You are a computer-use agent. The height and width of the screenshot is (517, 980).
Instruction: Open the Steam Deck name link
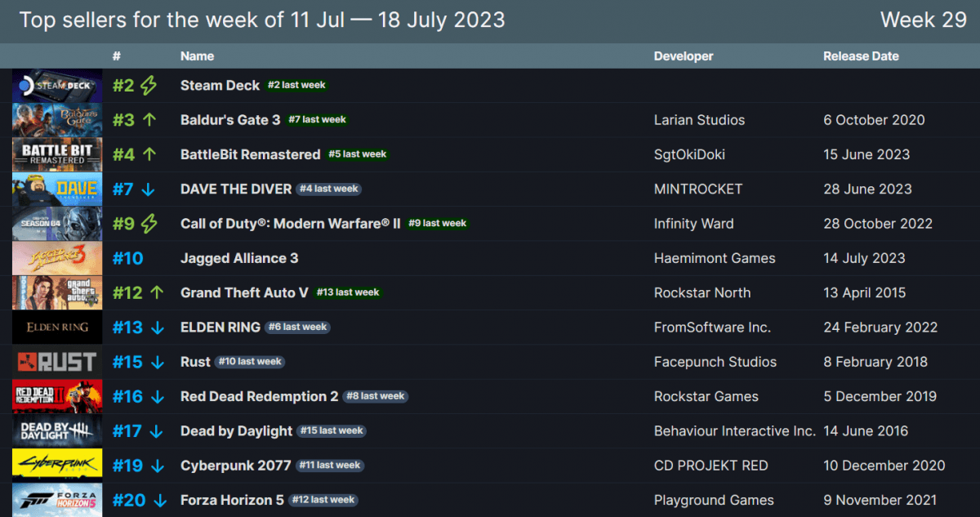[x=220, y=85]
